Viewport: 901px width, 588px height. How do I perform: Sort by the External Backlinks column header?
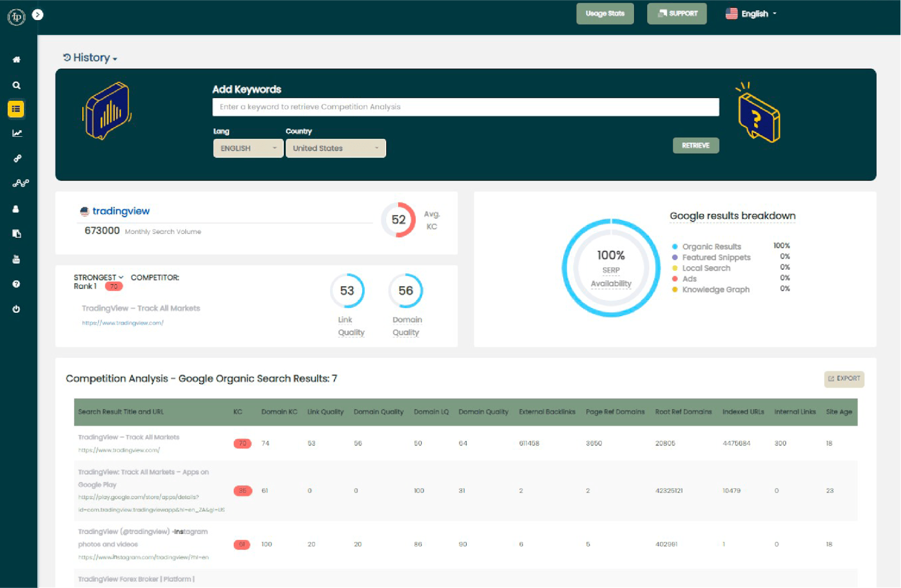(x=547, y=412)
